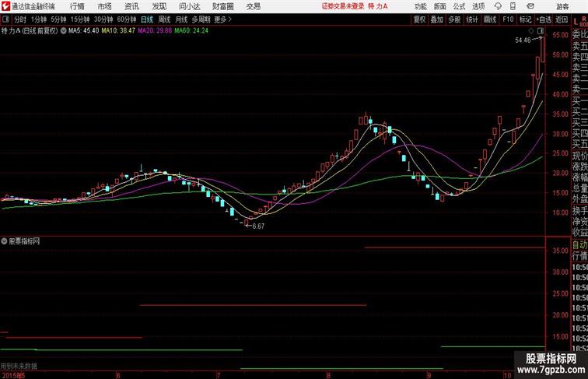Screen dimensions: 588x379
Task: Click the 叠加 toolbar button
Action: click(x=436, y=19)
